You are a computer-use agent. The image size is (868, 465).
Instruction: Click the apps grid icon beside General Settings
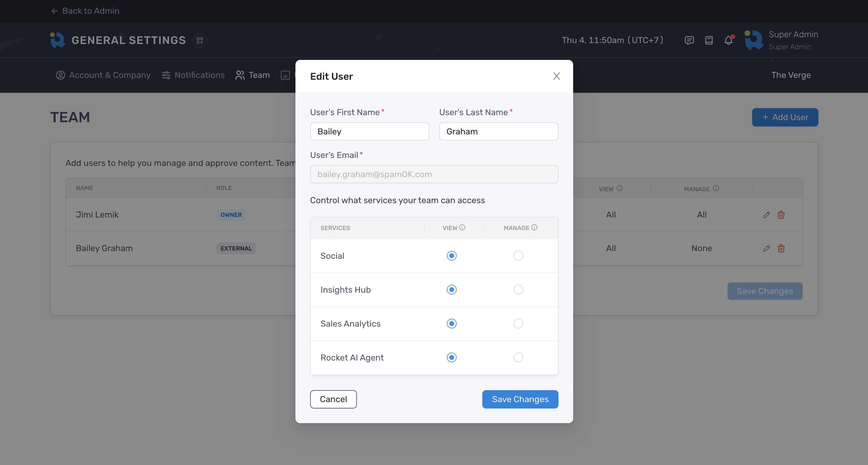[x=199, y=40]
